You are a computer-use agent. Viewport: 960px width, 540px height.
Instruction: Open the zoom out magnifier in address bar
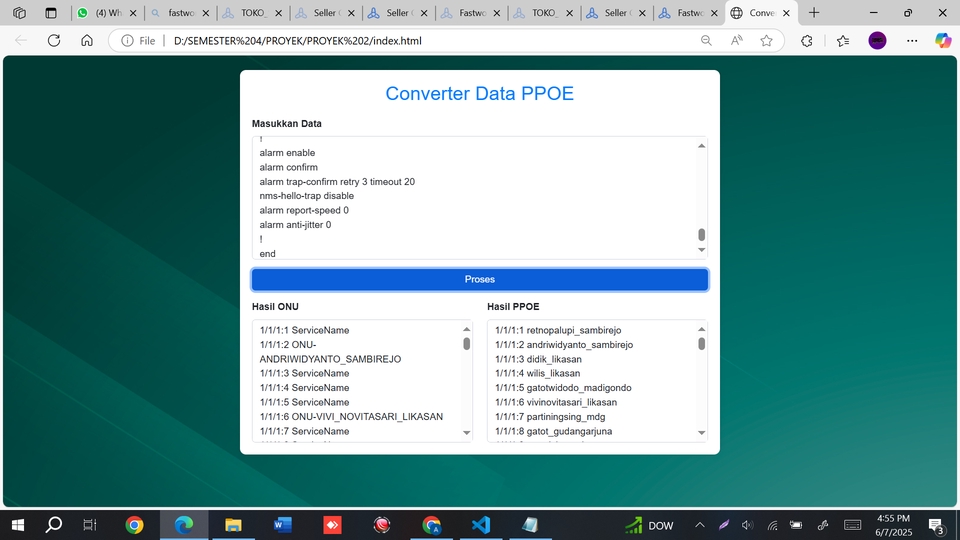coord(706,40)
